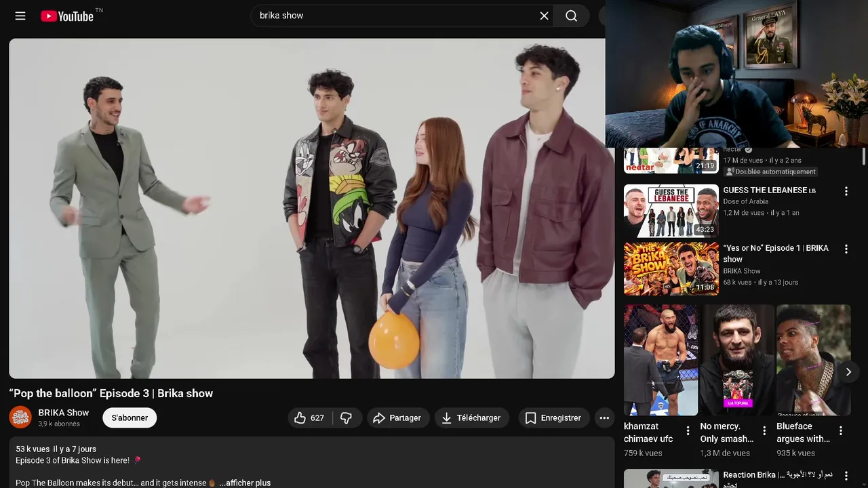The height and width of the screenshot is (488, 868).
Task: Click khamzat chimaev ufc short title
Action: click(x=648, y=432)
